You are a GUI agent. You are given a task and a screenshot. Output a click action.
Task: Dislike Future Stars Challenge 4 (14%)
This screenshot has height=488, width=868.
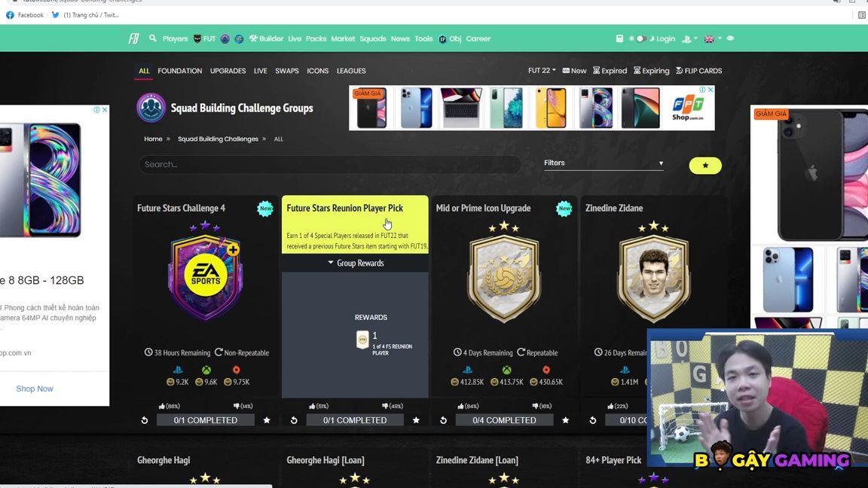[243, 406]
